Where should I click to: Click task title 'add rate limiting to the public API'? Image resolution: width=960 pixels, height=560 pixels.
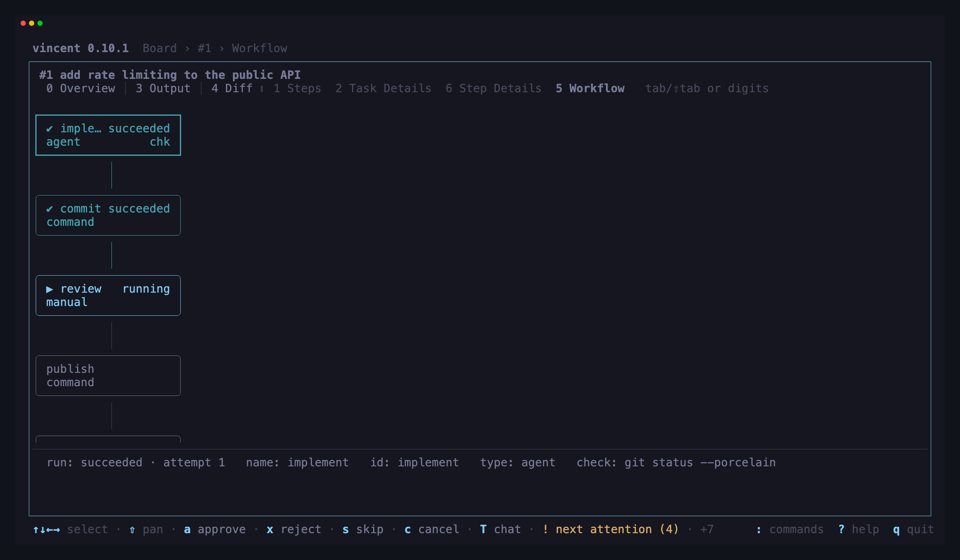click(180, 75)
